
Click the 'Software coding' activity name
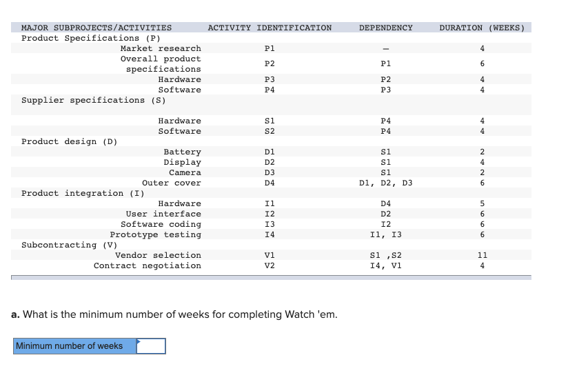point(161,224)
